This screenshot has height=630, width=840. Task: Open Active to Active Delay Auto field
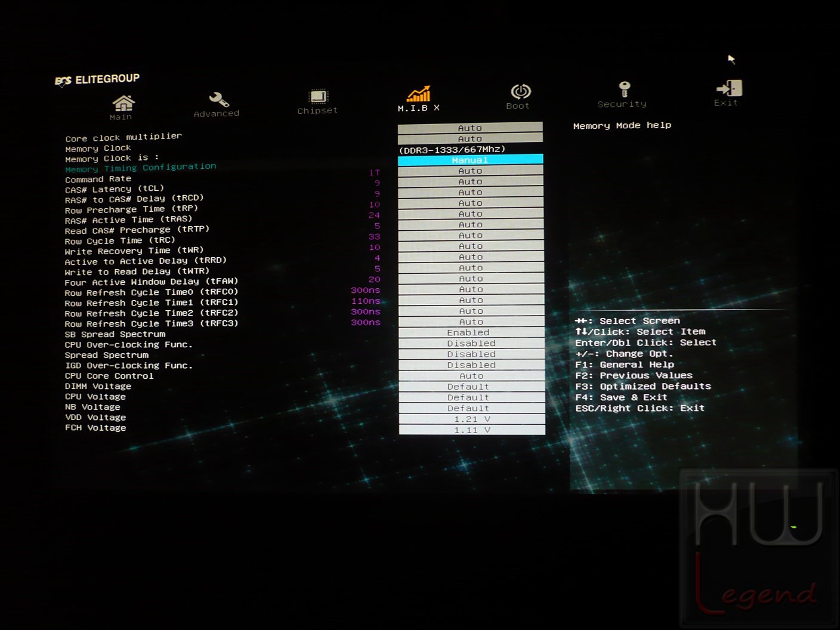click(471, 257)
